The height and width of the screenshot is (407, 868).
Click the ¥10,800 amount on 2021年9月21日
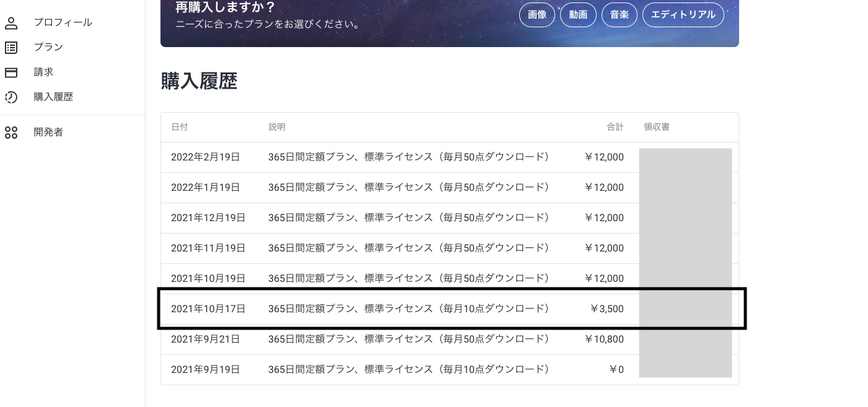click(604, 339)
